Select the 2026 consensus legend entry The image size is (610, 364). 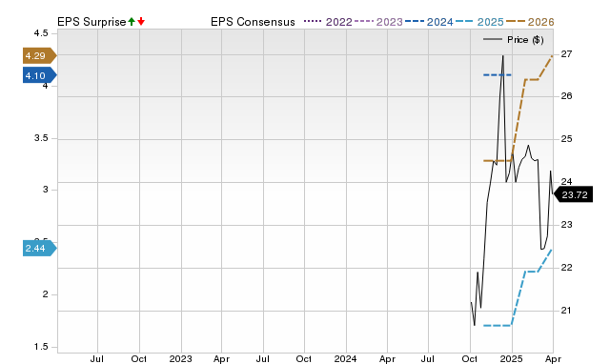coord(530,22)
